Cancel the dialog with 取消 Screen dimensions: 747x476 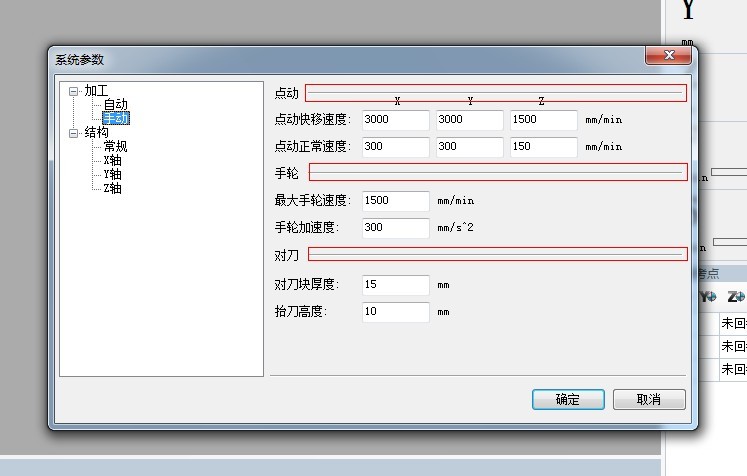click(649, 399)
